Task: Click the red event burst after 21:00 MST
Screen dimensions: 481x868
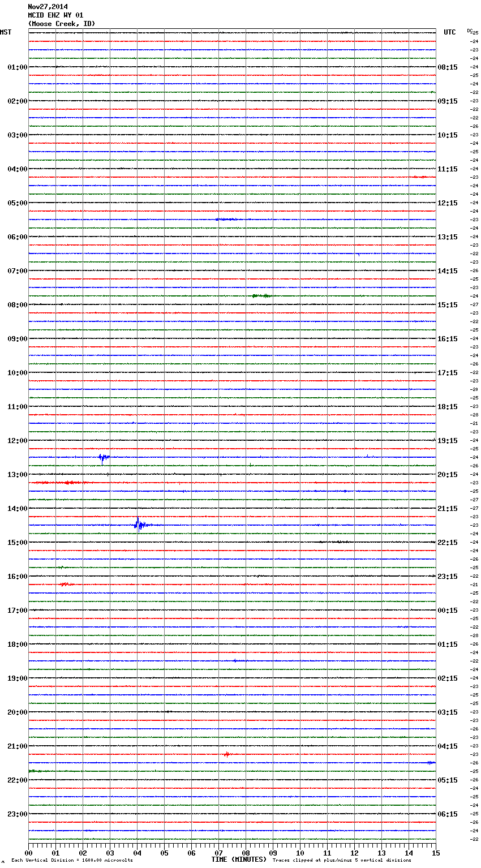Action: (x=226, y=754)
